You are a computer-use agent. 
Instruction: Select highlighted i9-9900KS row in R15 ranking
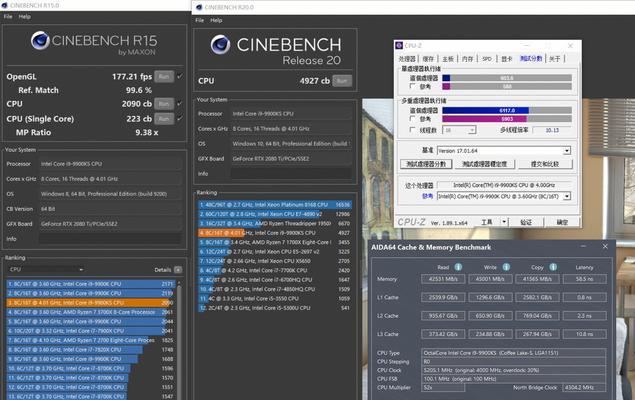[90, 302]
